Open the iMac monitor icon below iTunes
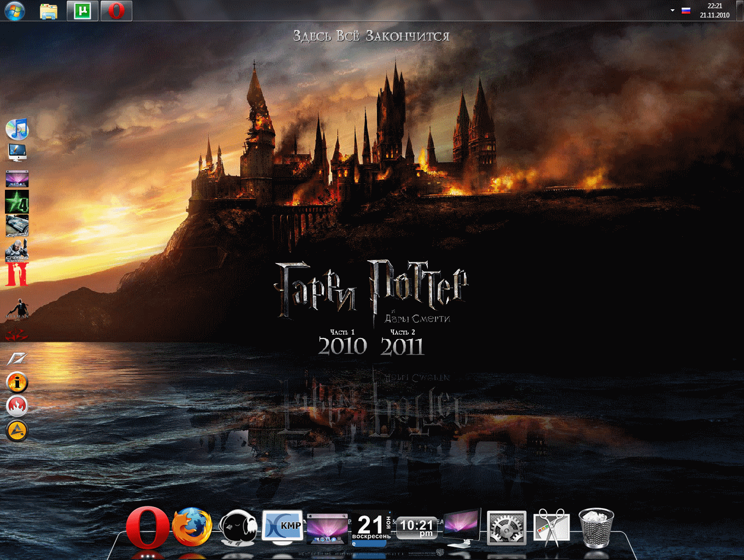The width and height of the screenshot is (744, 560). 17,153
